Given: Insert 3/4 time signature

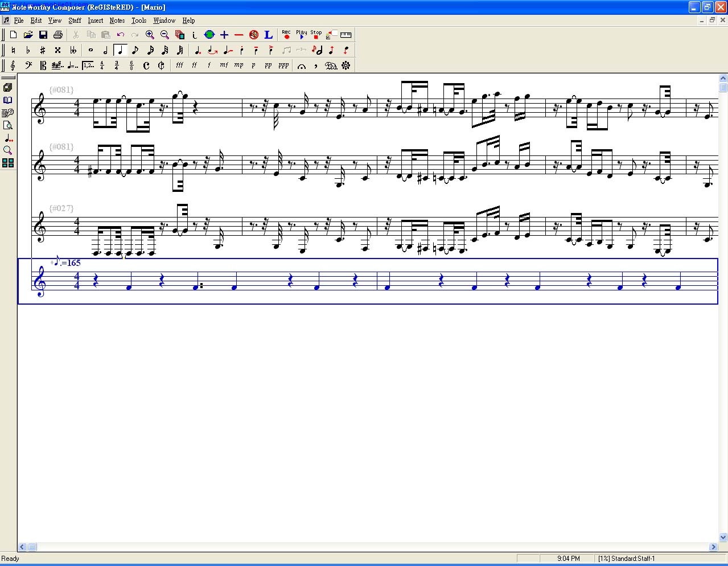Looking at the screenshot, I should tap(117, 65).
